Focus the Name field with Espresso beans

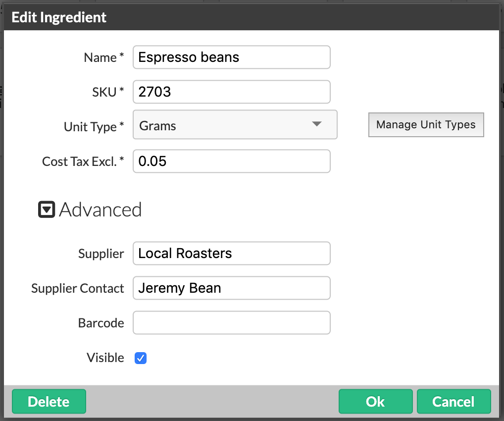231,57
